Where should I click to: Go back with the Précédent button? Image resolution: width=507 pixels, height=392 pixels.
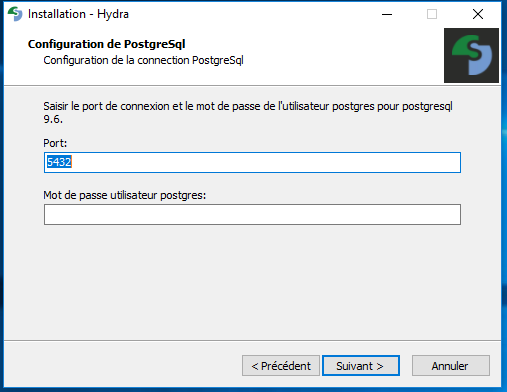[x=281, y=366]
